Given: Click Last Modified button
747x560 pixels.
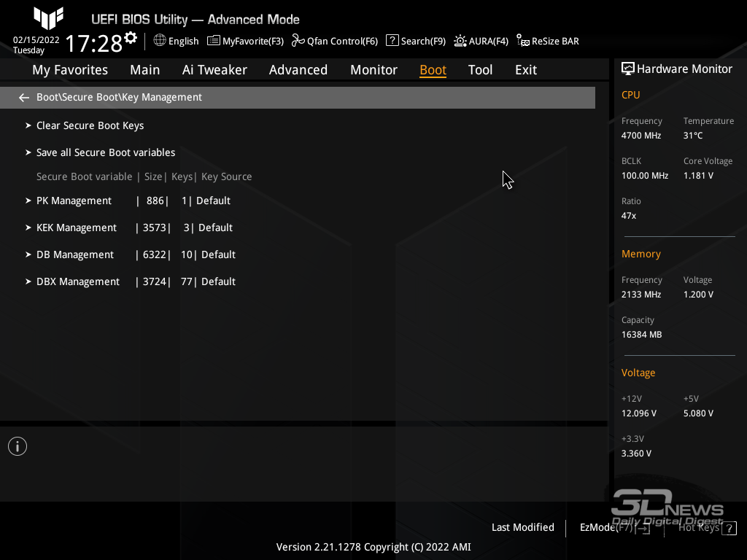Looking at the screenshot, I should [522, 528].
